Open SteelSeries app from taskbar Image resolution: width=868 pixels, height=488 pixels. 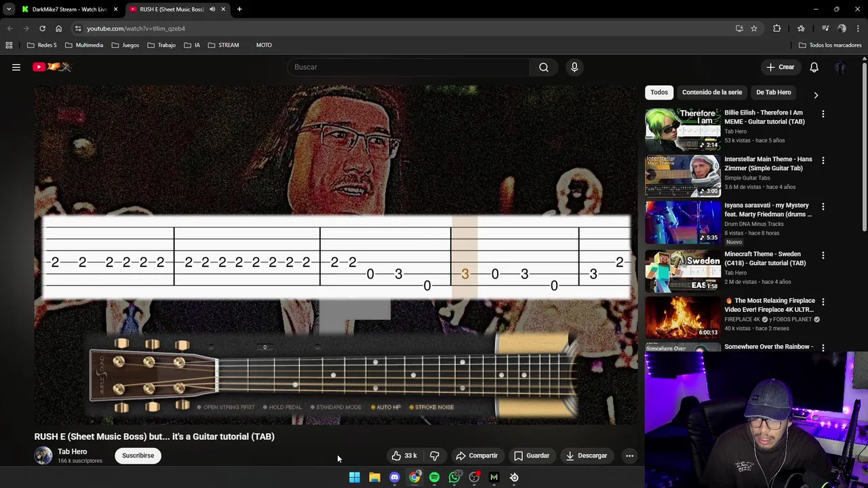coord(514,478)
